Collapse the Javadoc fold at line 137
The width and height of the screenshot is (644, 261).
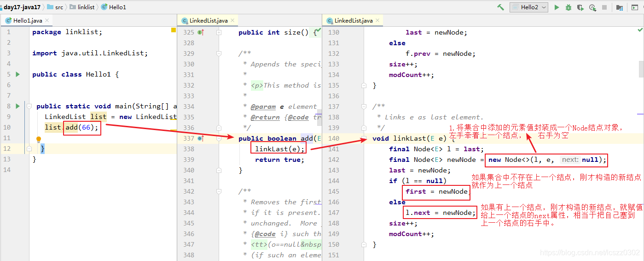click(364, 107)
